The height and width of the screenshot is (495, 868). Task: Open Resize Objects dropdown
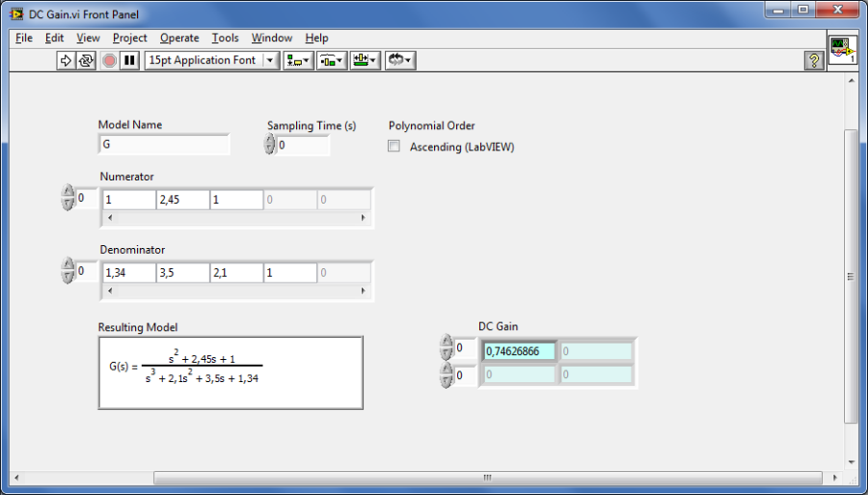pyautogui.click(x=365, y=61)
